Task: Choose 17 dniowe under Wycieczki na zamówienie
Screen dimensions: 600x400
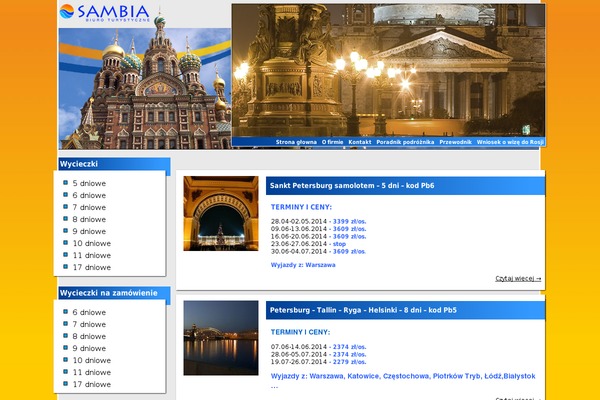Action: click(x=92, y=384)
